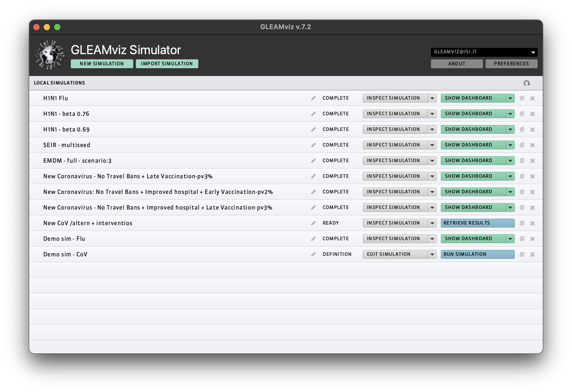This screenshot has width=572, height=392.
Task: Remove the Demo sim - Flu simulation
Action: tap(532, 239)
